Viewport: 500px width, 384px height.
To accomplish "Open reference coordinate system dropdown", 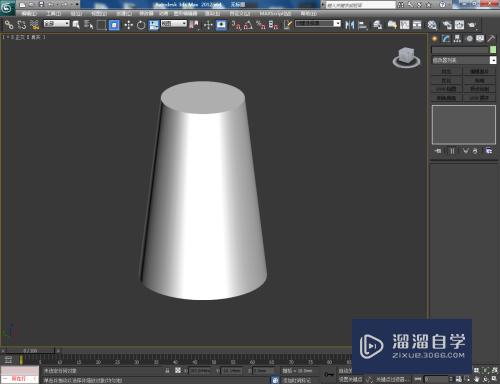I will click(x=174, y=24).
